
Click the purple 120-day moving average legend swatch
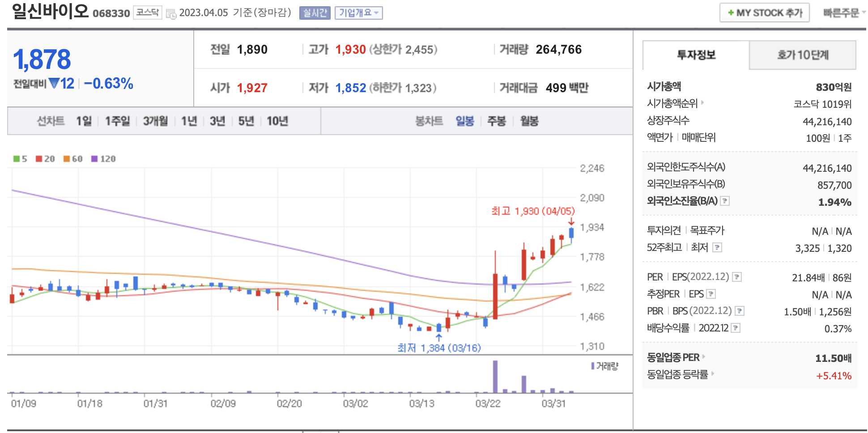94,159
